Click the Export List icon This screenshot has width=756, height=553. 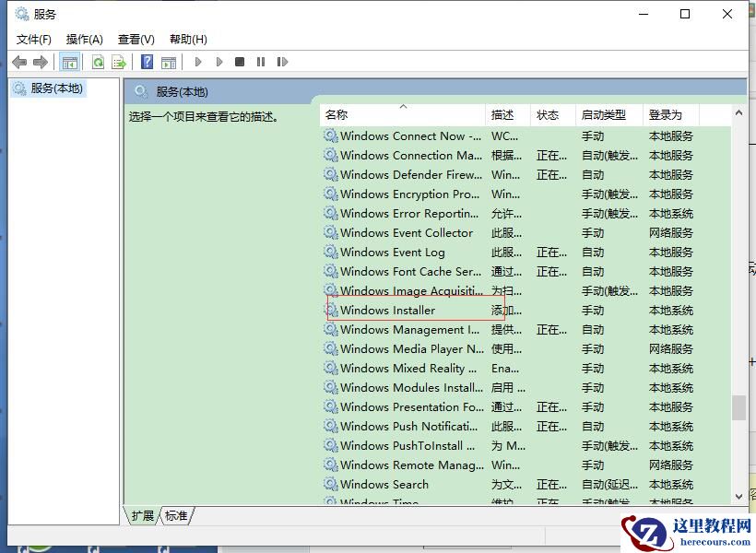pyautogui.click(x=118, y=62)
